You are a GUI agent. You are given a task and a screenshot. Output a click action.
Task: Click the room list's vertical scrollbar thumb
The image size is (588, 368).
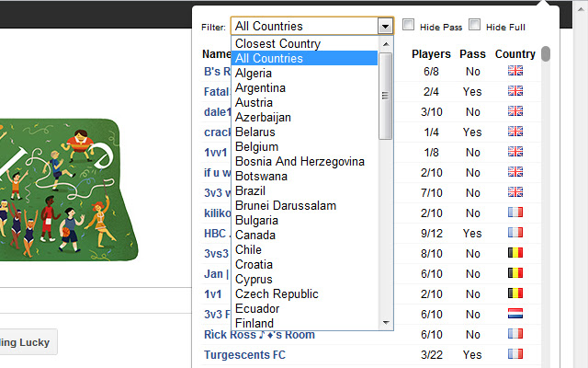coord(546,54)
